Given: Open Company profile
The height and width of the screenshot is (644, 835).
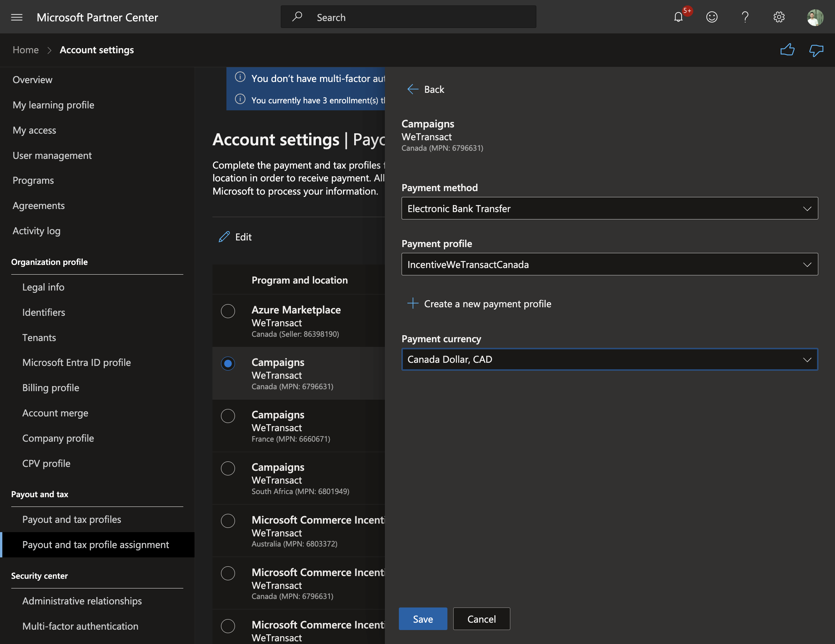Looking at the screenshot, I should (58, 438).
